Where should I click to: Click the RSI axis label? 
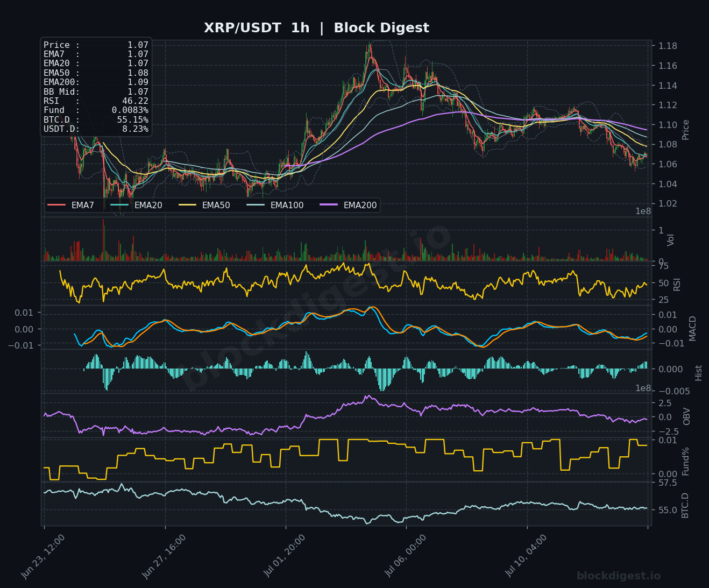pos(677,284)
